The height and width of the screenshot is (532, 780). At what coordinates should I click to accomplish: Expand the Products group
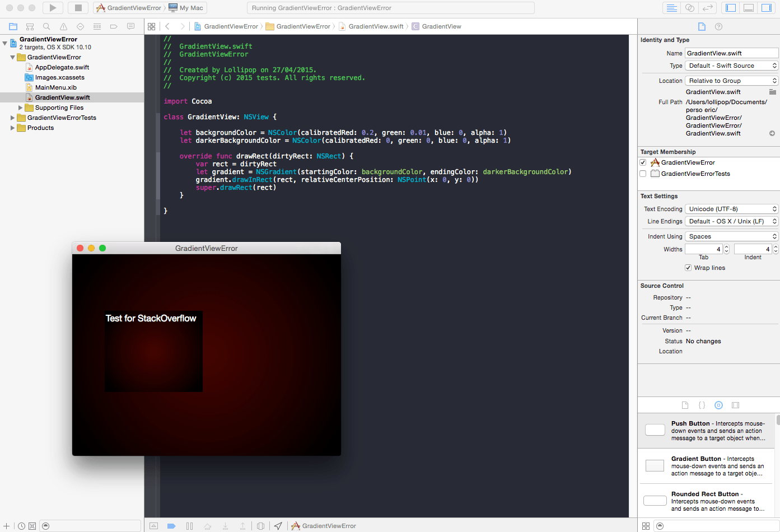tap(12, 128)
